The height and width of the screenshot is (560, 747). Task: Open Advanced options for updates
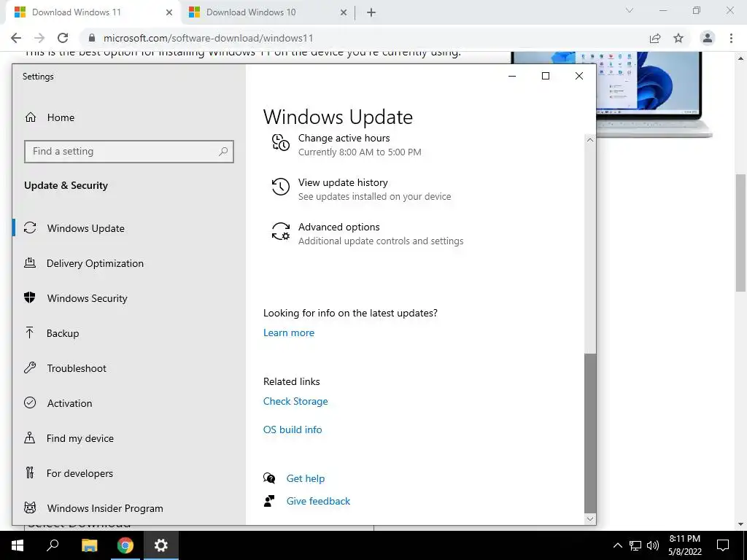pyautogui.click(x=381, y=234)
